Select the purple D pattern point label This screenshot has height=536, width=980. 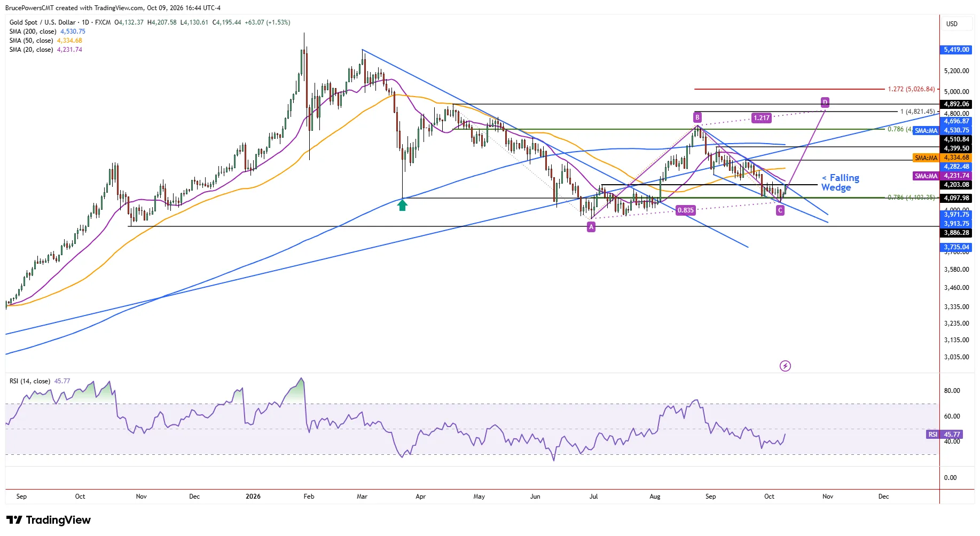tap(825, 101)
